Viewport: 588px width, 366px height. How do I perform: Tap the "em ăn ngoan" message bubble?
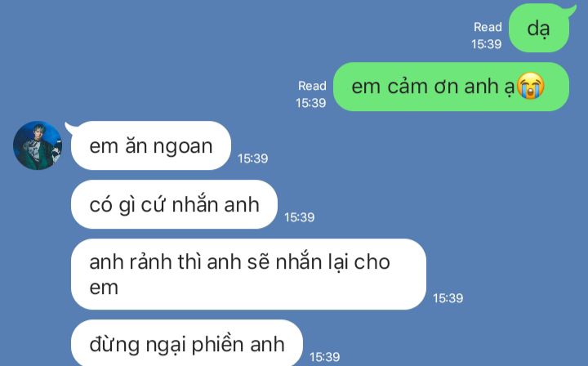tap(151, 145)
